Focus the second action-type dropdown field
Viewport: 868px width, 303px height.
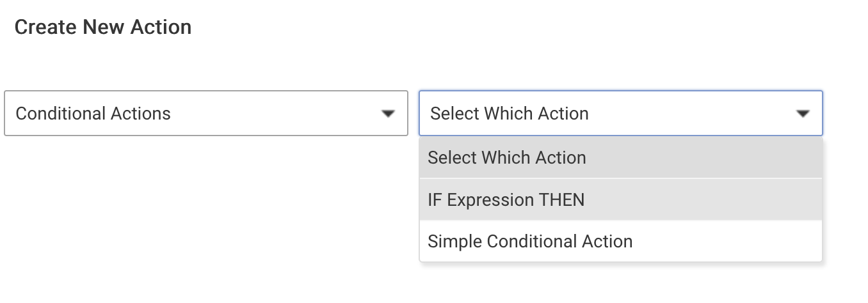(x=620, y=113)
